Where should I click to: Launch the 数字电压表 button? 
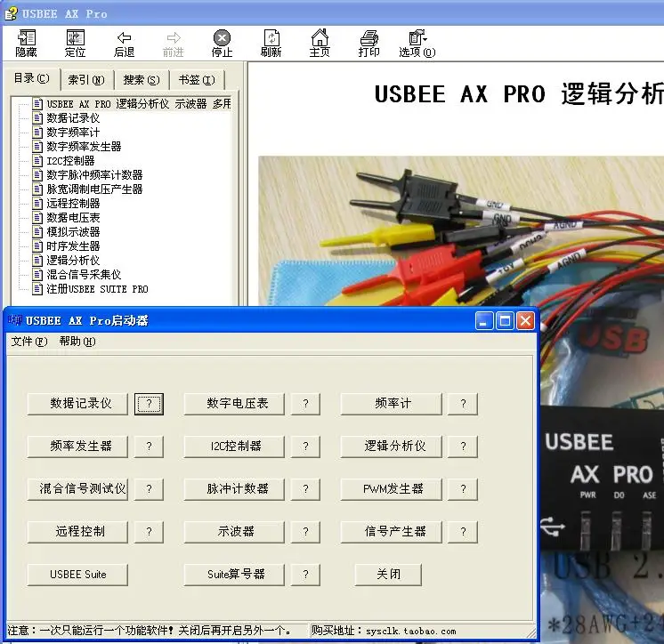point(234,404)
